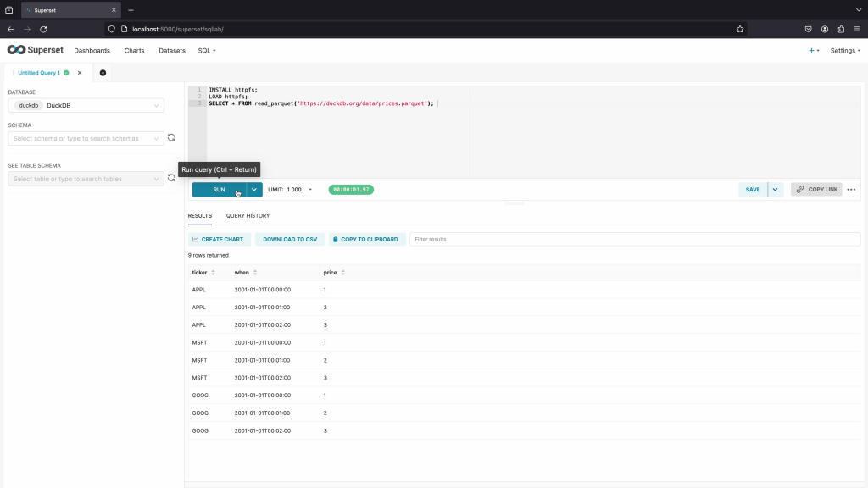This screenshot has height=488, width=868.
Task: Refresh the schema list
Action: [x=171, y=138]
